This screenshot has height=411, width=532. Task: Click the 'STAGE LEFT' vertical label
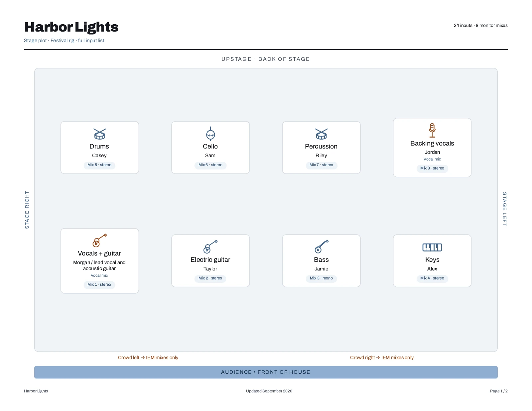(x=505, y=209)
